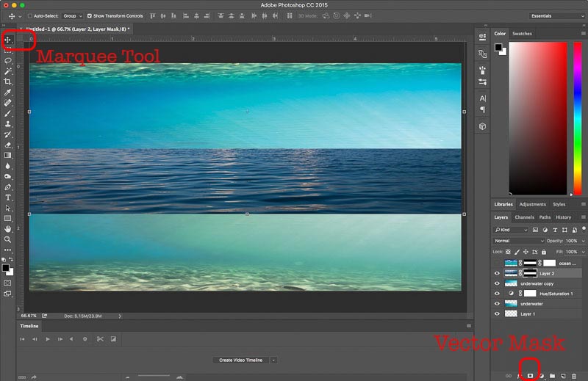Open Create Video Timeline options arrow
The width and height of the screenshot is (588, 381).
pos(273,360)
